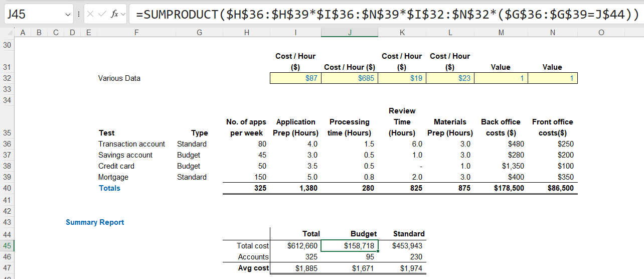The height and width of the screenshot is (279, 644).
Task: Select row 45 header
Action: point(8,246)
